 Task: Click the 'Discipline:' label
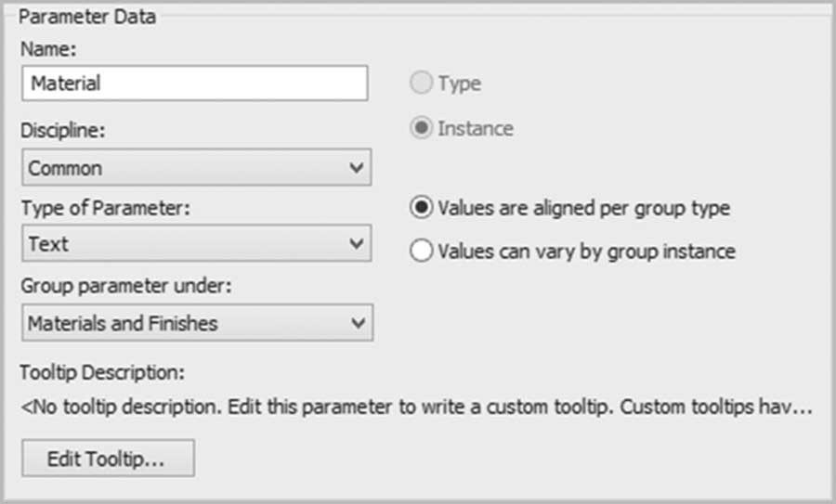[63, 130]
